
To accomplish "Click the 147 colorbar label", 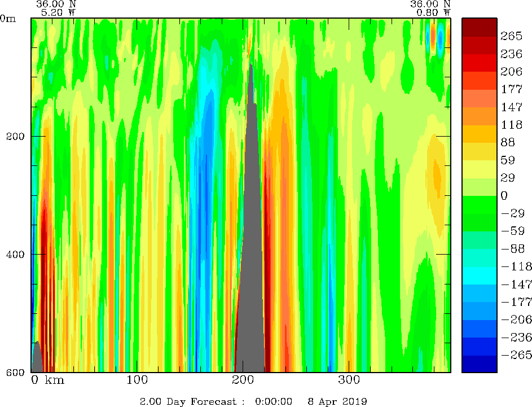I will coord(511,107).
